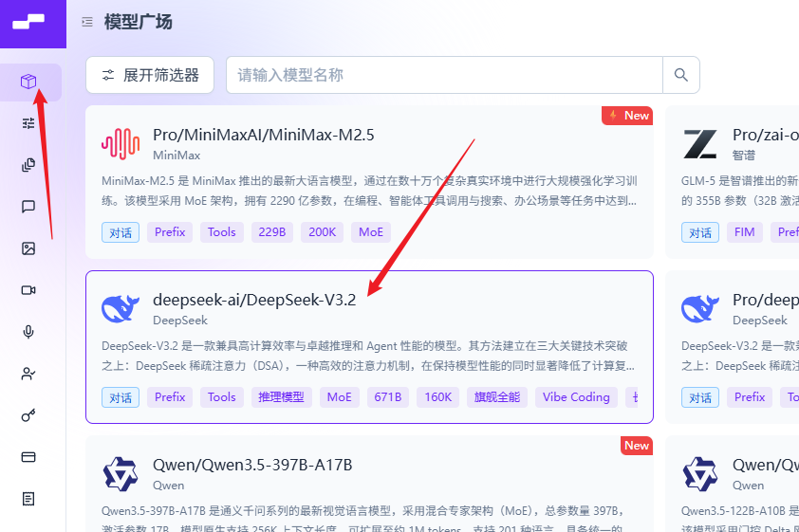
Task: Click the MiniMax provider name
Action: (x=177, y=156)
